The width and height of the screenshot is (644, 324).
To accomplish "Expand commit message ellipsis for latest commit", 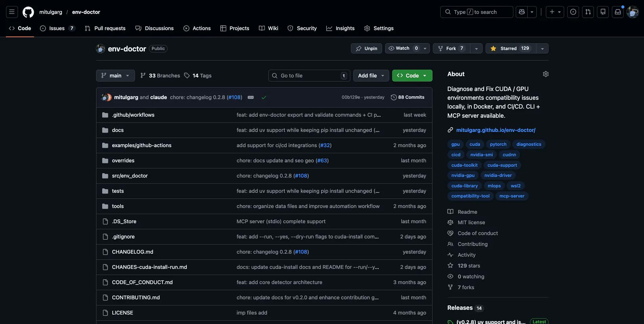I will point(250,97).
